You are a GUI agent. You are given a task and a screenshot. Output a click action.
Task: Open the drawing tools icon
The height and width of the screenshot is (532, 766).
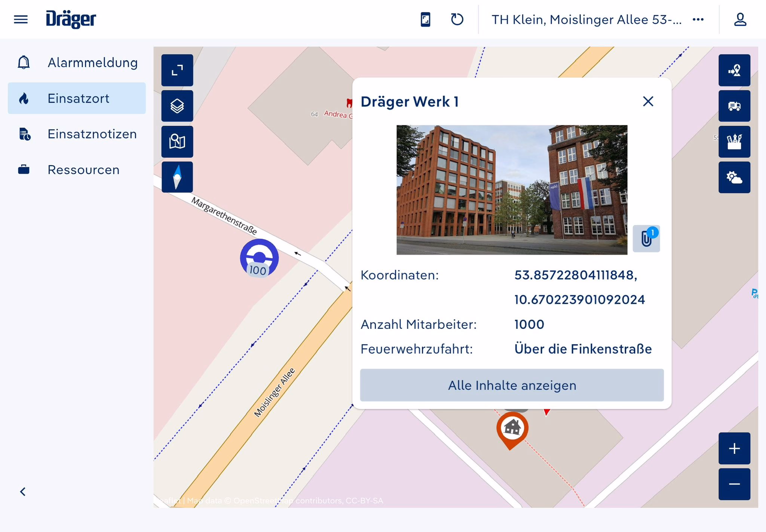point(734,141)
